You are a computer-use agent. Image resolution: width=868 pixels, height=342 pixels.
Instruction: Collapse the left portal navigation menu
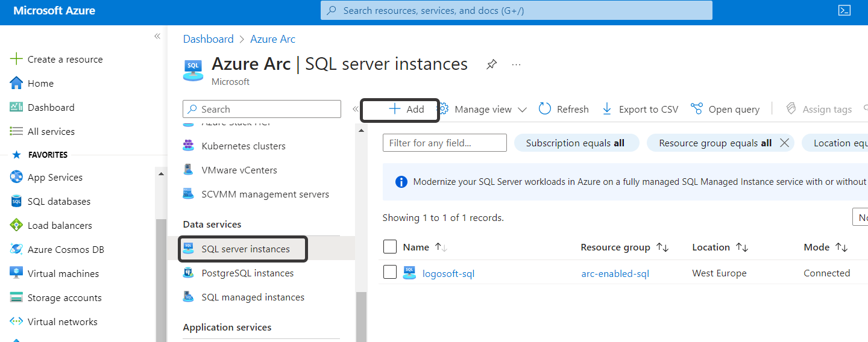pyautogui.click(x=157, y=36)
